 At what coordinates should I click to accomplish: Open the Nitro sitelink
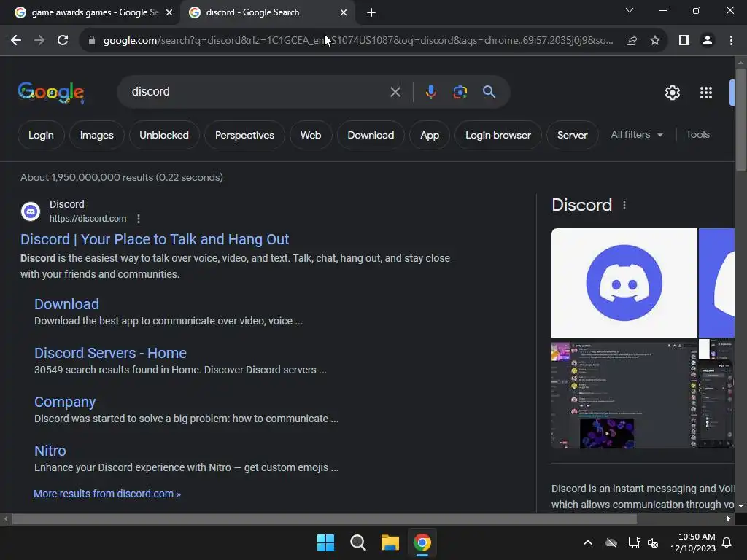pos(50,451)
